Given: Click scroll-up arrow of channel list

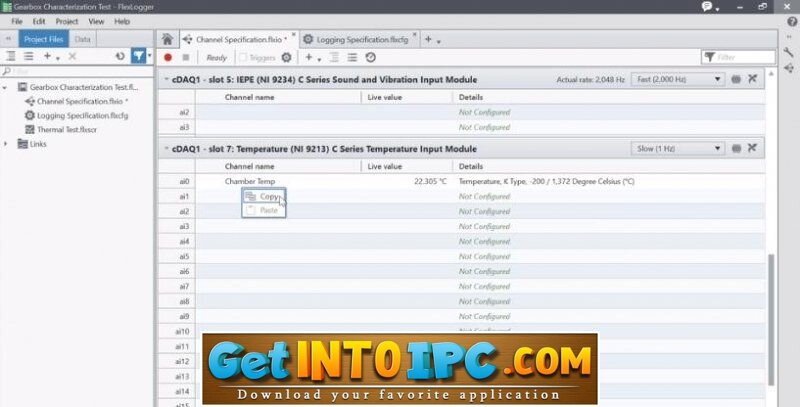Looking at the screenshot, I should [771, 74].
